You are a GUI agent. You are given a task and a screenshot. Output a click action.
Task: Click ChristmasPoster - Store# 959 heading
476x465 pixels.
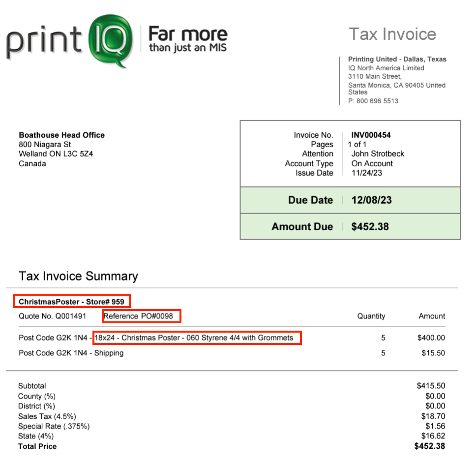pyautogui.click(x=71, y=302)
